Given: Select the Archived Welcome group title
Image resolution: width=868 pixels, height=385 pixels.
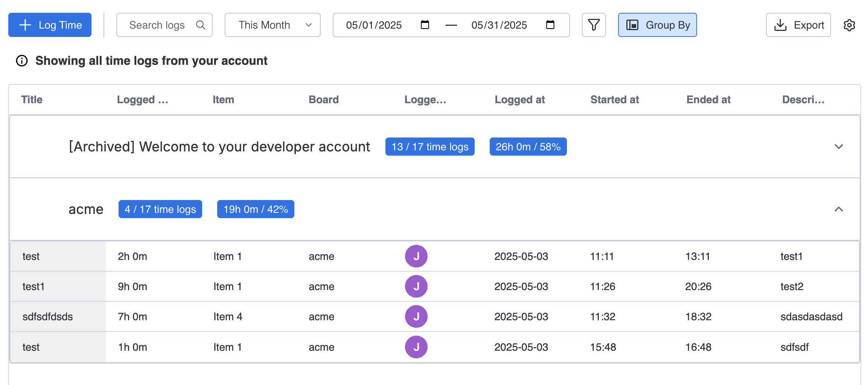Looking at the screenshot, I should [219, 147].
